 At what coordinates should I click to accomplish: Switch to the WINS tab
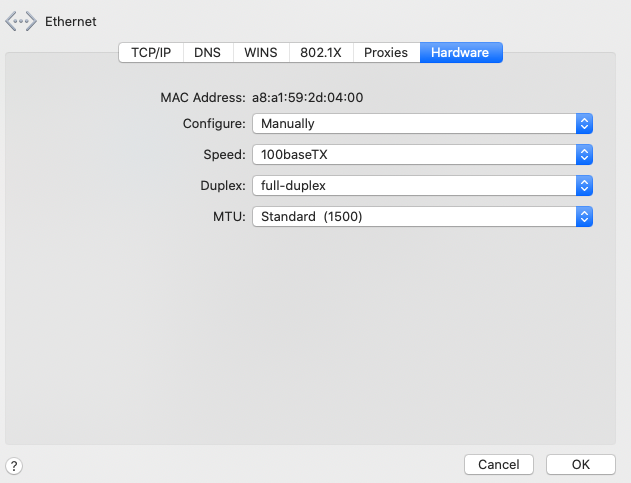click(x=261, y=53)
